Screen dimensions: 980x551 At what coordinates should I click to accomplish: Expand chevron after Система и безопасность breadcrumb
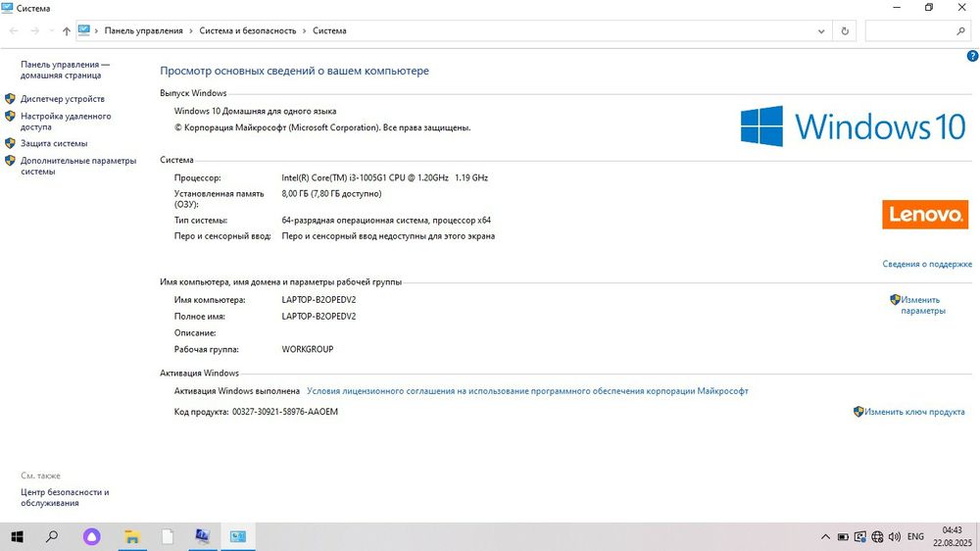tap(305, 30)
